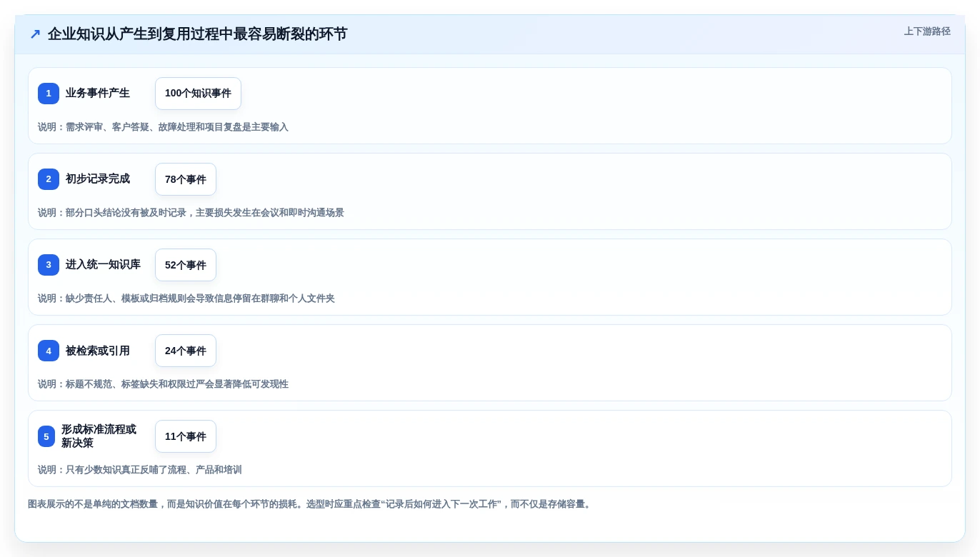The height and width of the screenshot is (557, 980).
Task: Click the note starting 缺少责任人、模板或归档规则
Action: click(x=186, y=298)
